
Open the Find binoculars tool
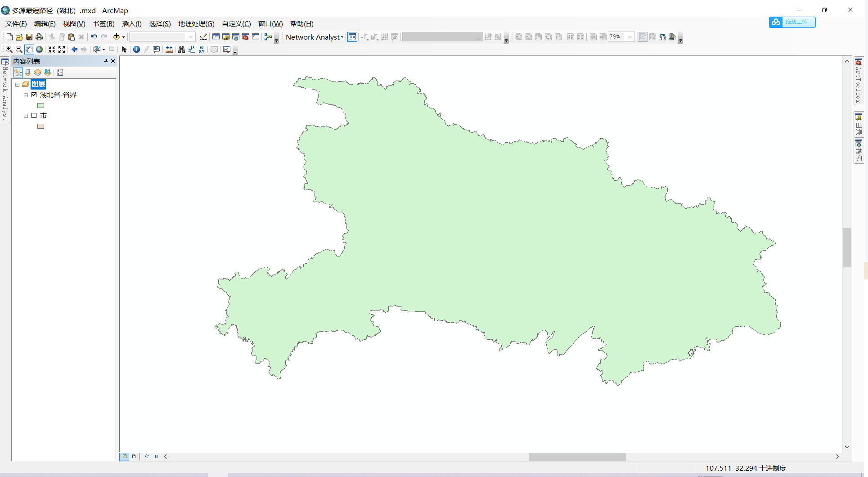(x=181, y=49)
